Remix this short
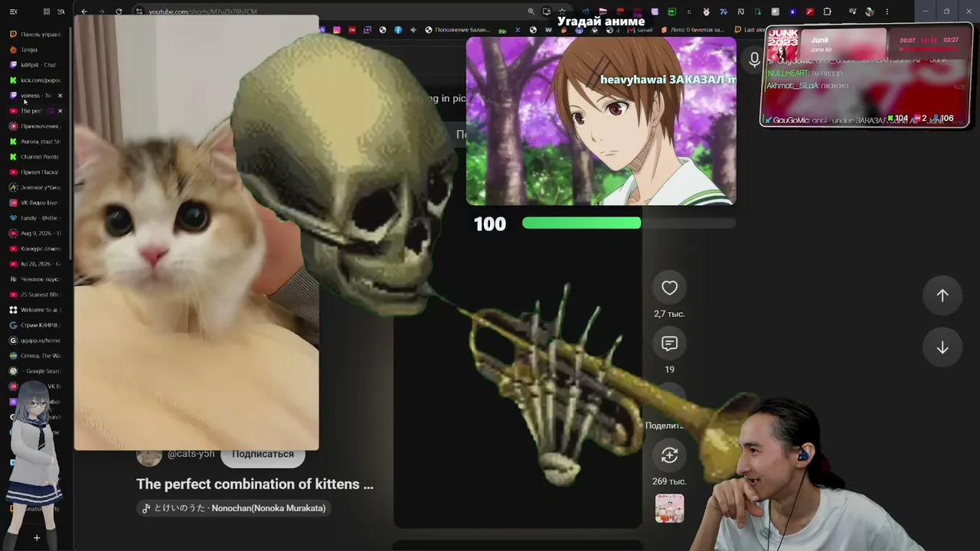 pyautogui.click(x=669, y=455)
